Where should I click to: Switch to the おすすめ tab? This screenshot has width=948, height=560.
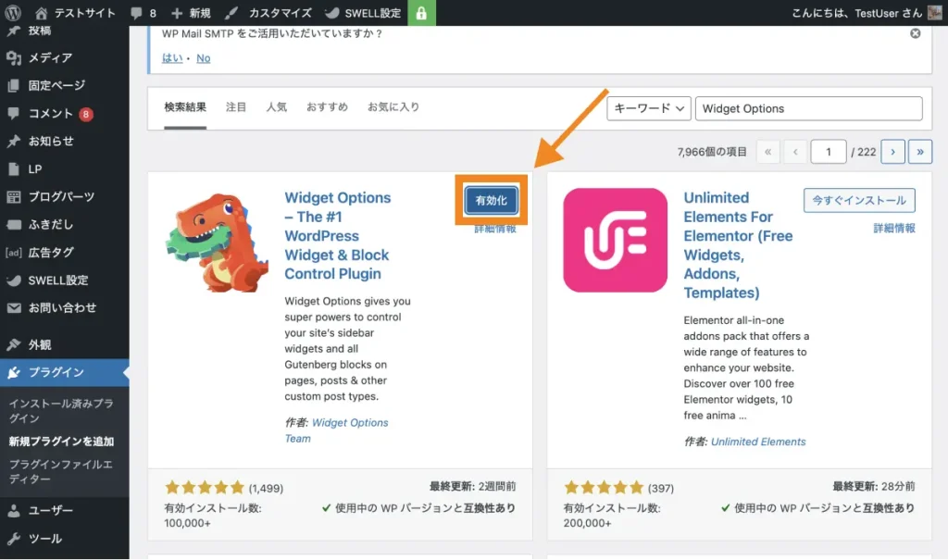pyautogui.click(x=327, y=107)
